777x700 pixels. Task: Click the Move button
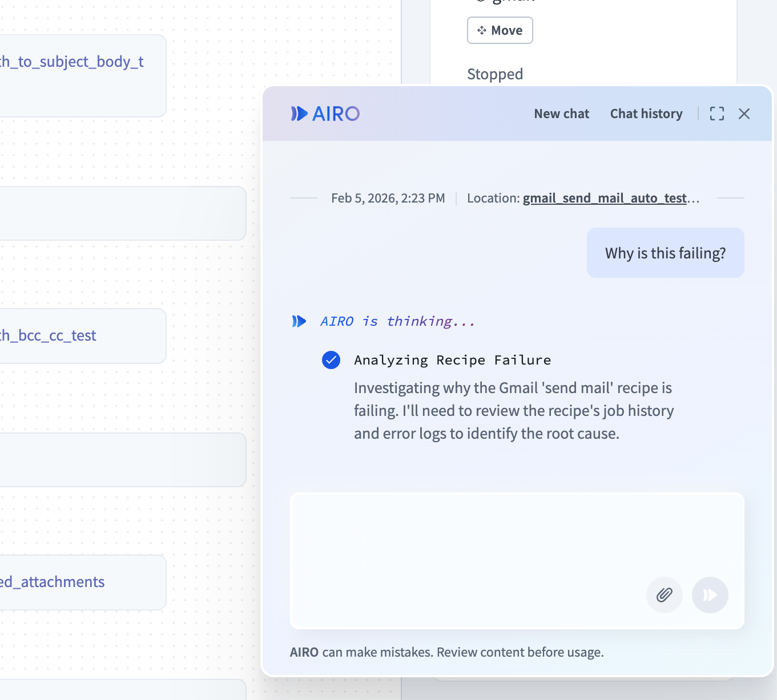point(500,30)
